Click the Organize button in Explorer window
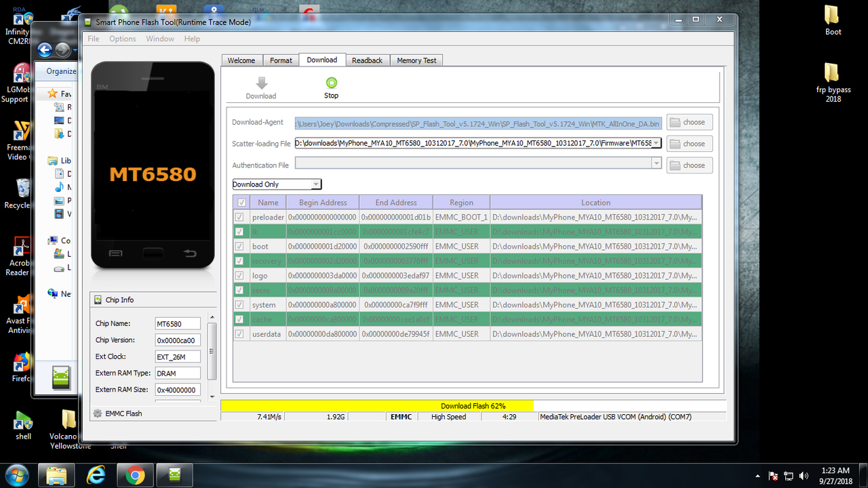The height and width of the screenshot is (488, 868). [61, 71]
